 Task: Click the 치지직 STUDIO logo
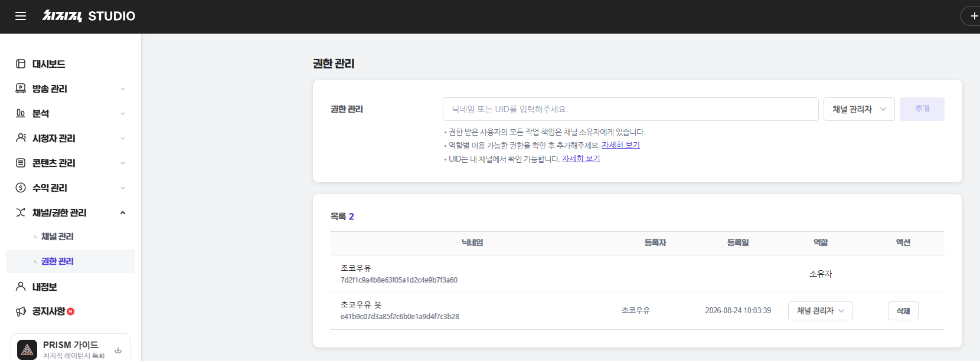(89, 16)
